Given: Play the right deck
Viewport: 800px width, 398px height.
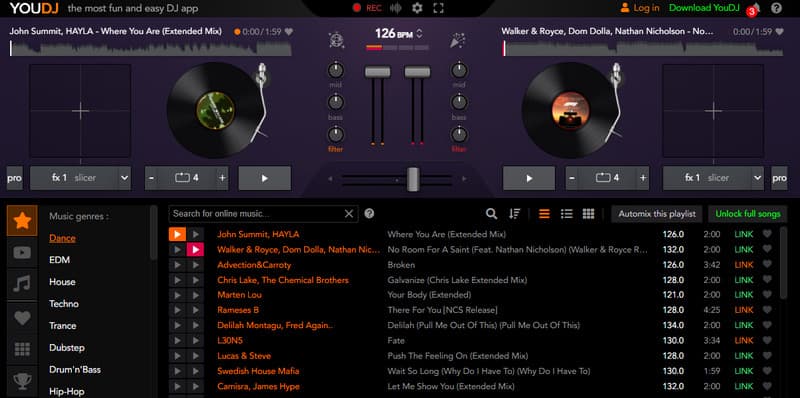Looking at the screenshot, I should [x=529, y=178].
